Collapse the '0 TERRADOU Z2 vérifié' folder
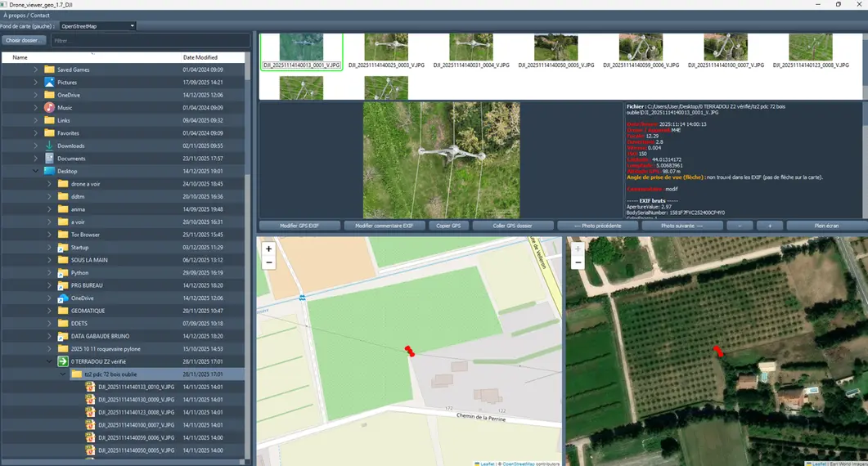 click(x=49, y=361)
